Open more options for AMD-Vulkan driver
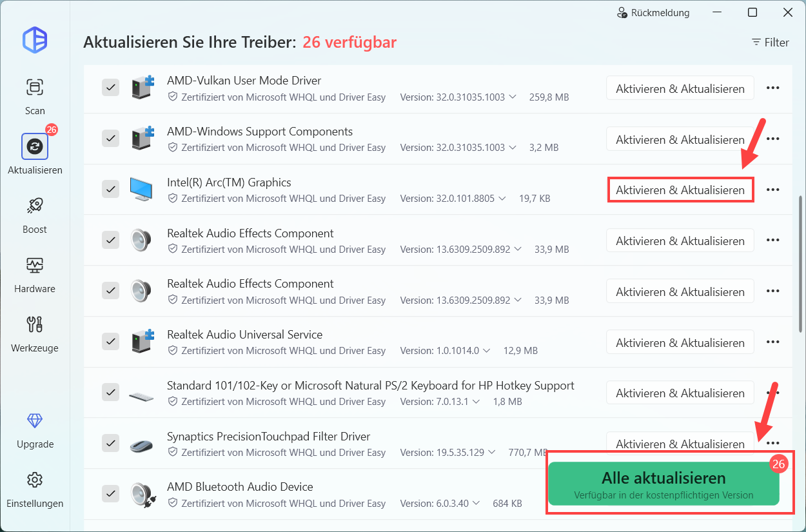Screen dimensions: 806x532 773,88
